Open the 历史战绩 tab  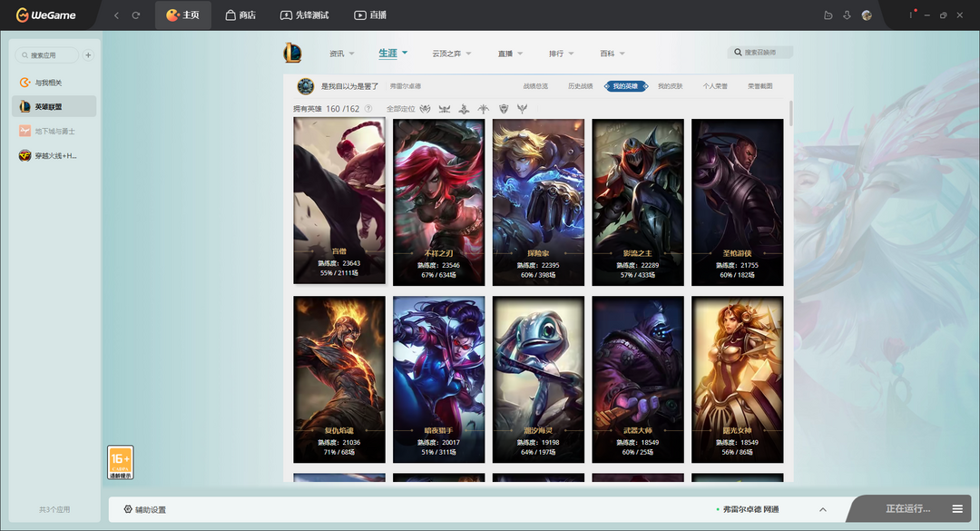click(580, 85)
